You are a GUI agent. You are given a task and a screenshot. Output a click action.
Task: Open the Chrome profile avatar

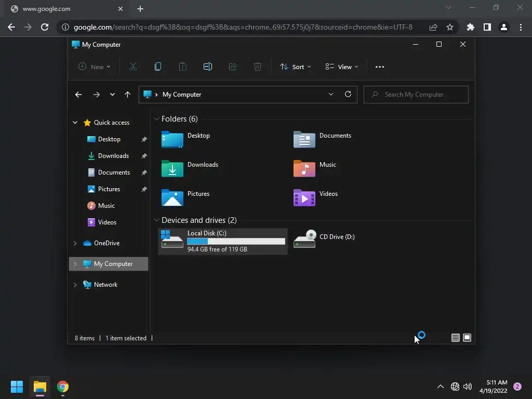pos(504,27)
